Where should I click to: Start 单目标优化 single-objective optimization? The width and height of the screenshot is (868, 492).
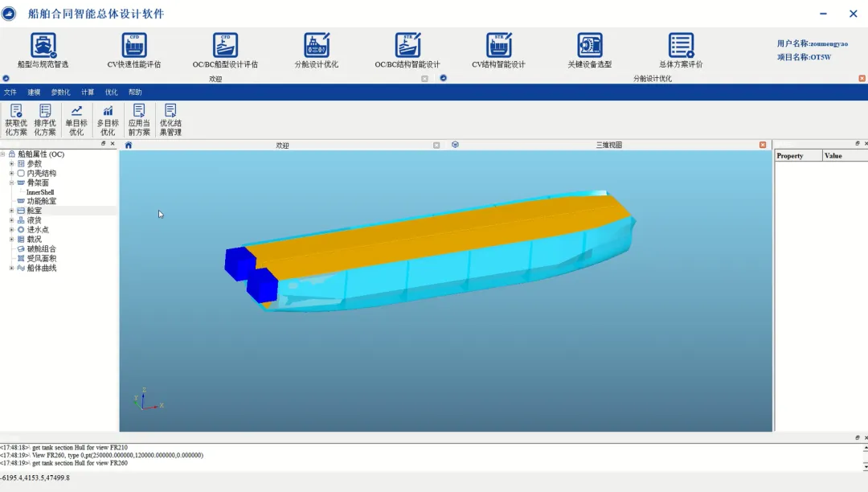pyautogui.click(x=76, y=120)
